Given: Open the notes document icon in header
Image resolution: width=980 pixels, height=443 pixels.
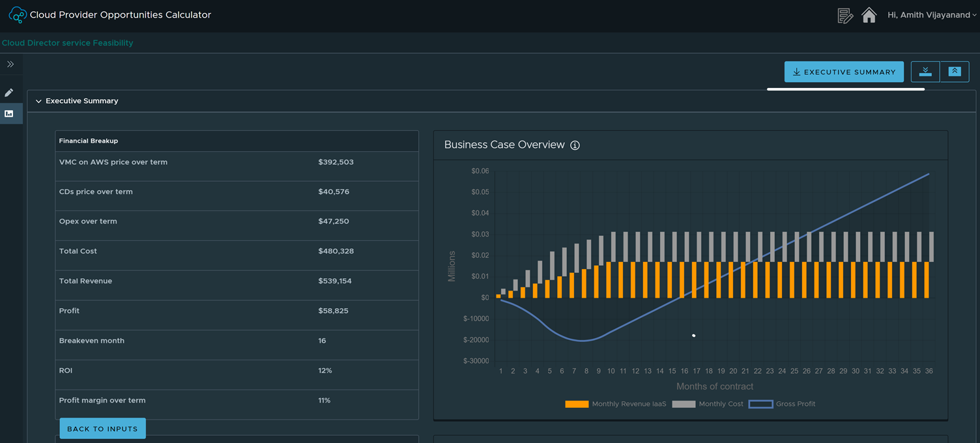Looking at the screenshot, I should pyautogui.click(x=845, y=15).
